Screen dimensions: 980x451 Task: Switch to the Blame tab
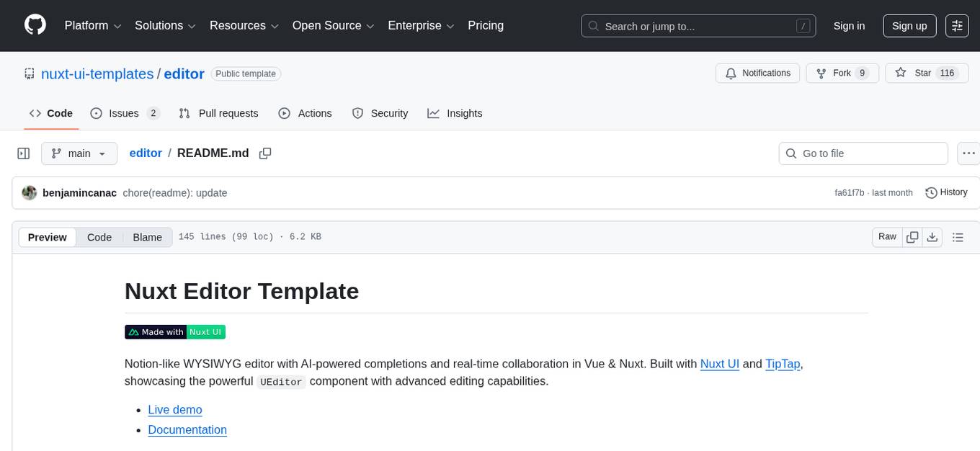(147, 237)
